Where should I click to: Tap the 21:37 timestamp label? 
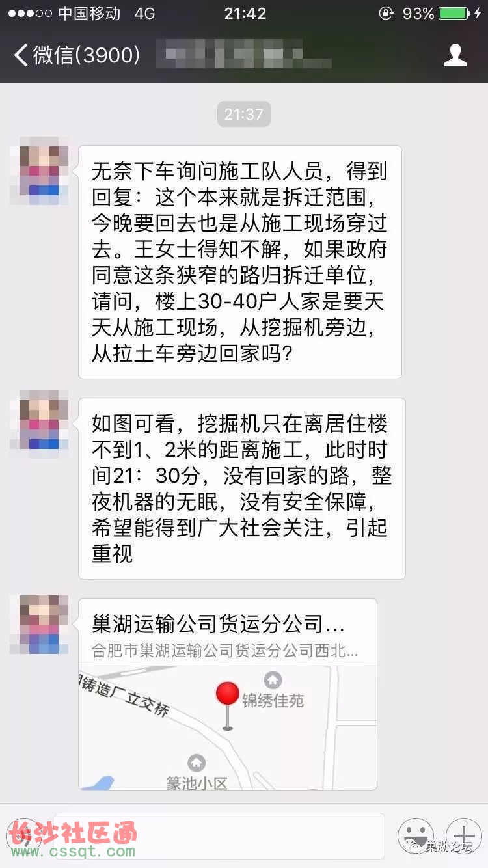pos(243,115)
